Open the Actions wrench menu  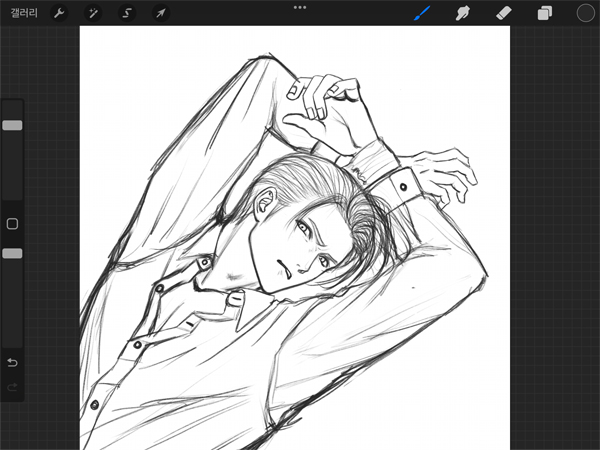59,13
